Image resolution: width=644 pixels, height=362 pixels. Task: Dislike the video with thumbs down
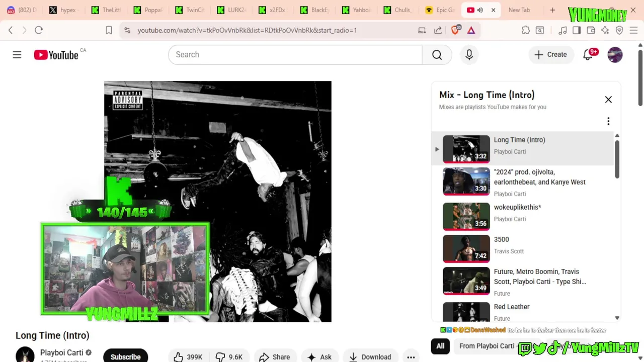(x=229, y=356)
